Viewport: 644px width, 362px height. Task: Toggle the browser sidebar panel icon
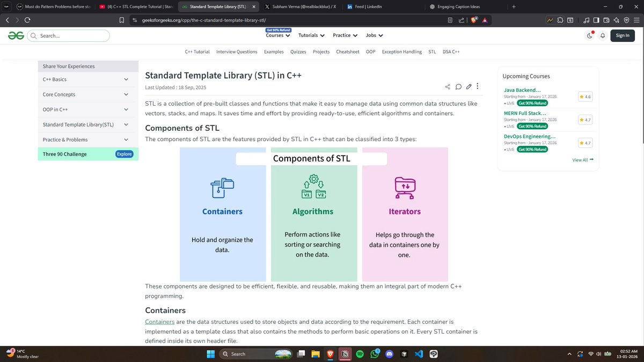click(596, 20)
